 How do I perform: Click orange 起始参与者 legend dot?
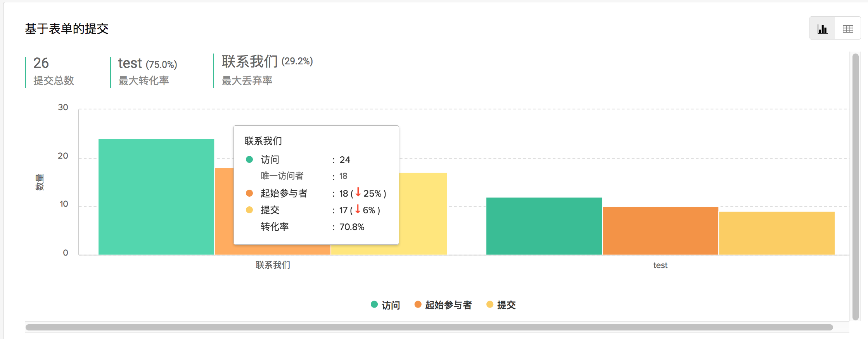(x=418, y=304)
